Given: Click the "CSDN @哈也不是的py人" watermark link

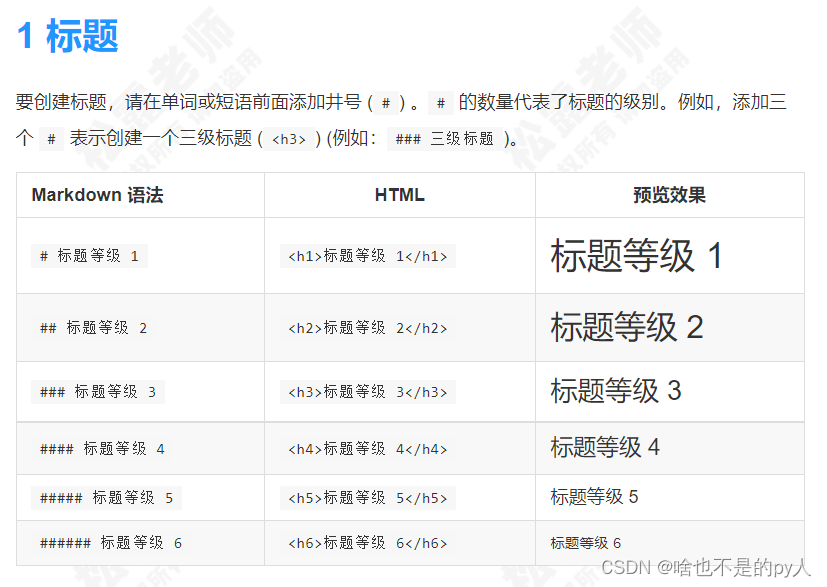Looking at the screenshot, I should click(706, 569).
